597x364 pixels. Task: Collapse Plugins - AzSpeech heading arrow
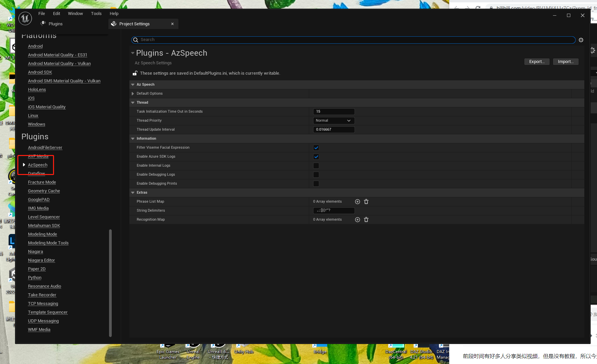click(133, 53)
